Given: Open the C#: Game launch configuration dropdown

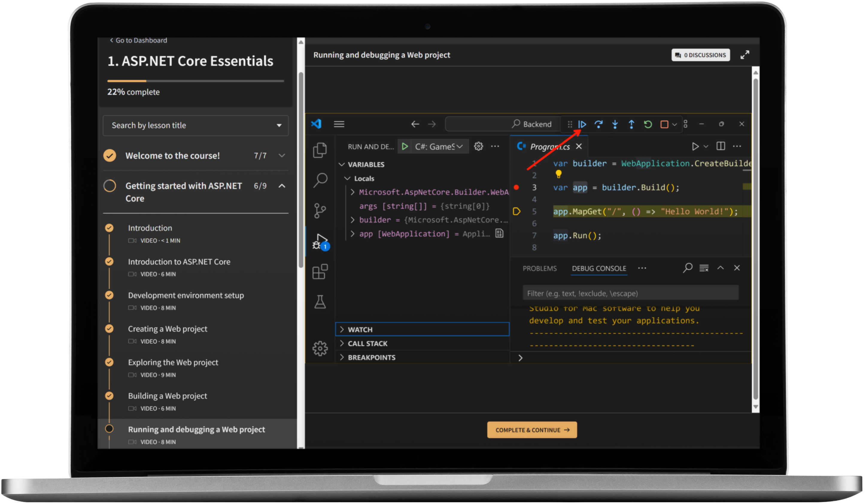Looking at the screenshot, I should 440,146.
